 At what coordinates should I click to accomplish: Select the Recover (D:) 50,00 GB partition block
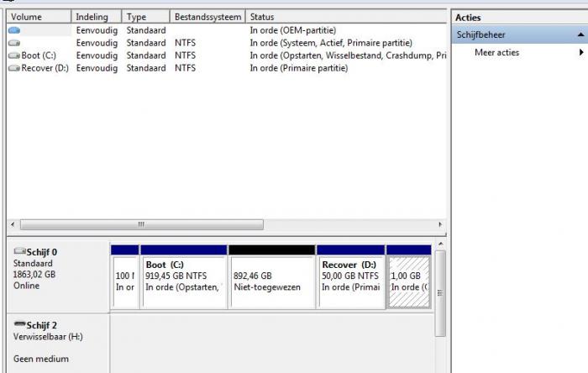click(350, 277)
